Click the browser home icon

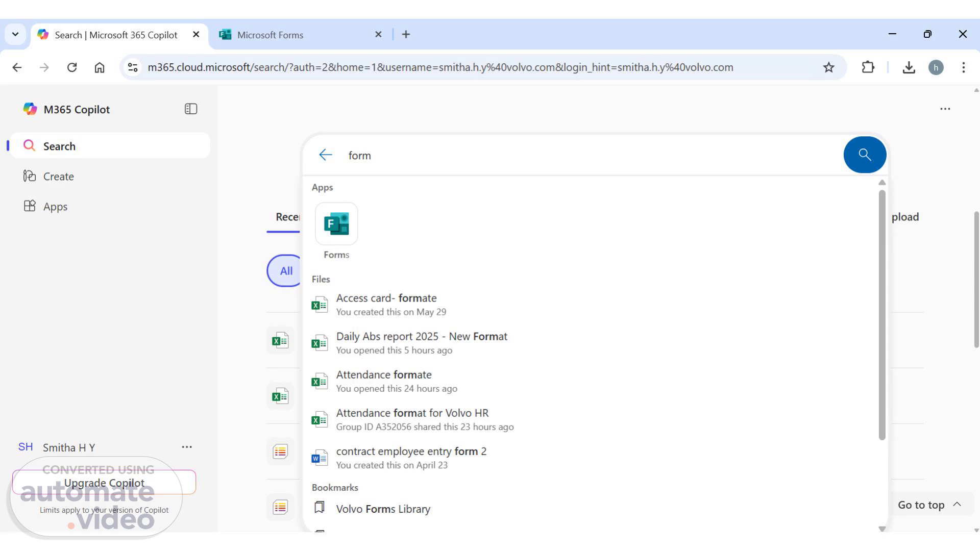tap(100, 67)
